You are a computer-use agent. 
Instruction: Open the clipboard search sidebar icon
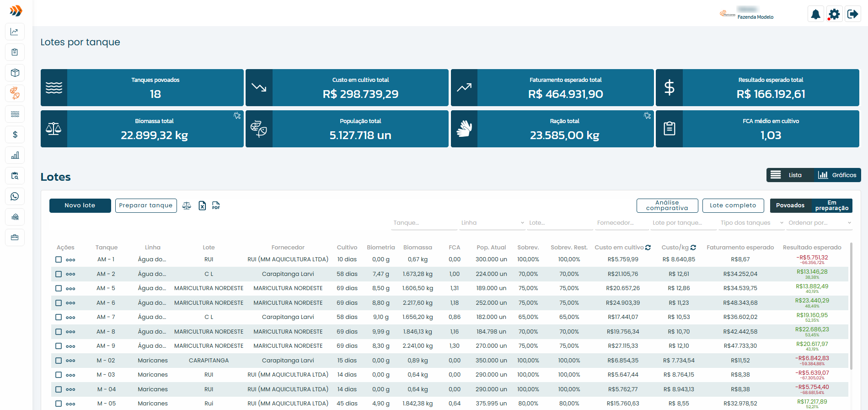click(x=15, y=176)
